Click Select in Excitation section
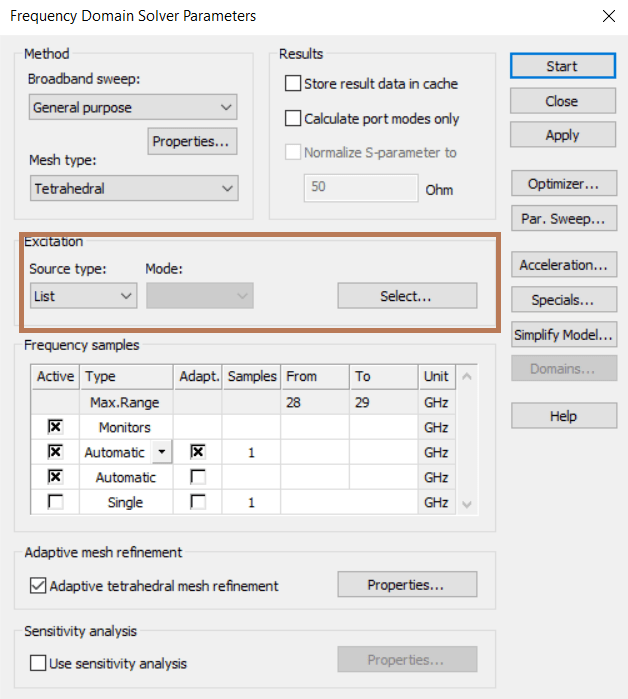628x699 pixels. click(406, 296)
